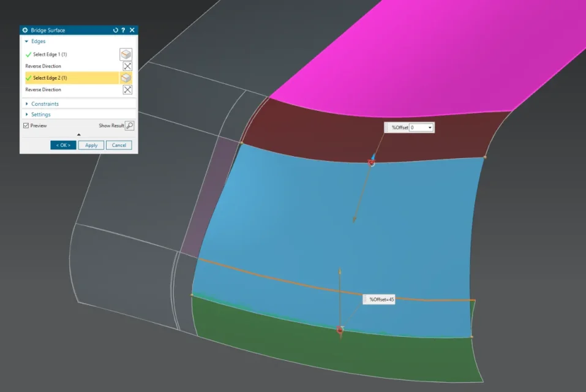
Task: Click the Show Result magnifier icon
Action: 130,126
